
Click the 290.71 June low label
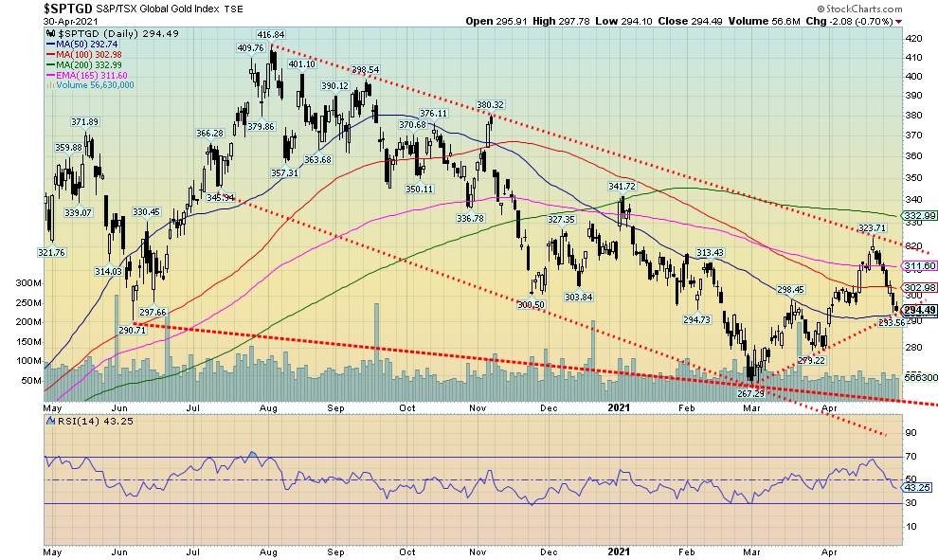[131, 330]
